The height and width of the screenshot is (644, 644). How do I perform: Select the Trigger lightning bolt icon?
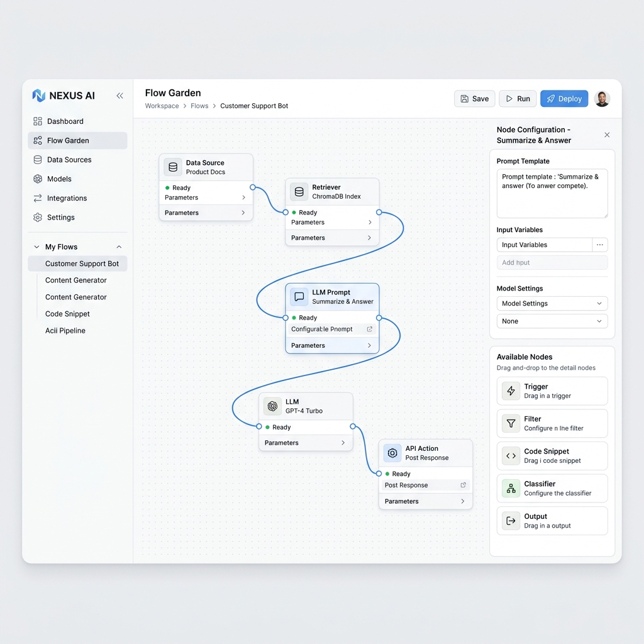511,391
